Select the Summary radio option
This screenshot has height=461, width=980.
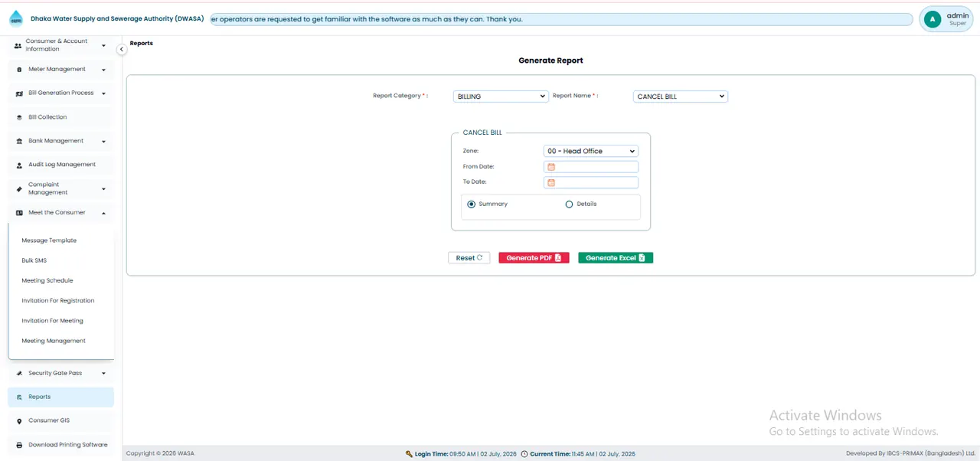point(472,204)
